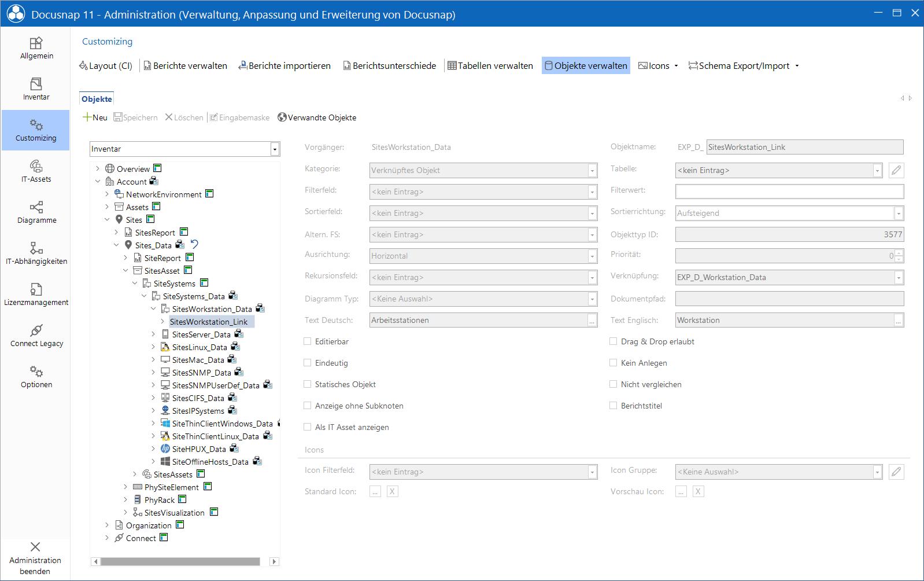Click the SitesIPSystems node icon
924x581 pixels.
click(165, 410)
